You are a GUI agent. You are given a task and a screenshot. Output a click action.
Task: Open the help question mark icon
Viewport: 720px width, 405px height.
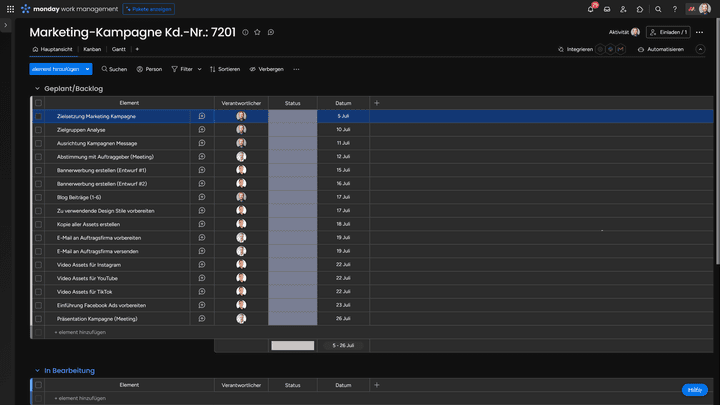[x=674, y=9]
